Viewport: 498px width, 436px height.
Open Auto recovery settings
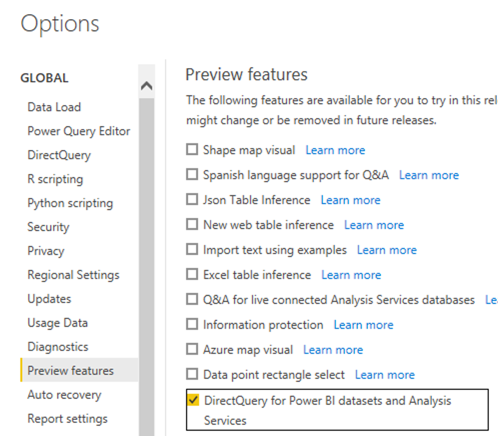pyautogui.click(x=64, y=395)
